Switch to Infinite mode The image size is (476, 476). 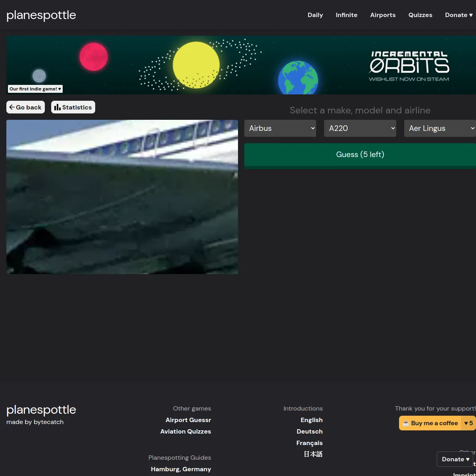pyautogui.click(x=347, y=15)
